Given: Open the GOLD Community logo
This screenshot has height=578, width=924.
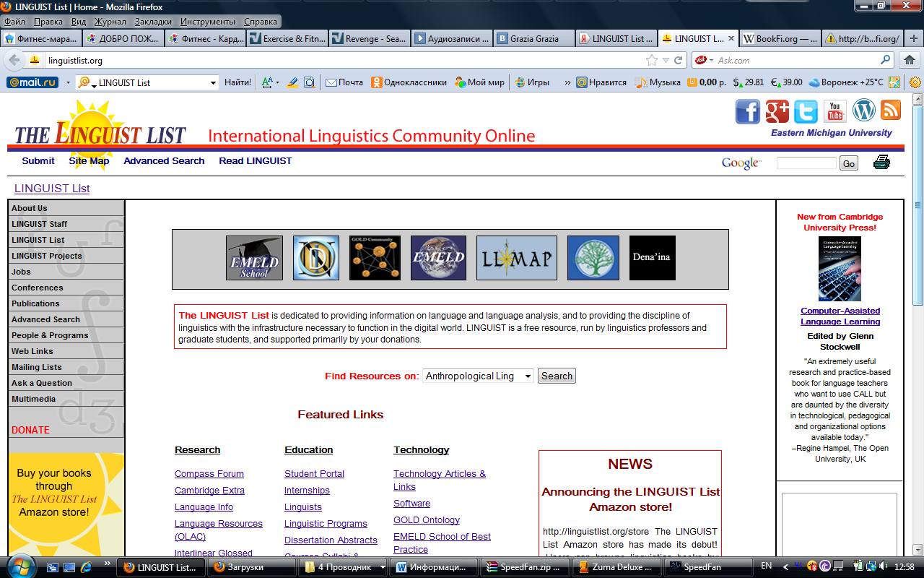Looking at the screenshot, I should click(375, 258).
